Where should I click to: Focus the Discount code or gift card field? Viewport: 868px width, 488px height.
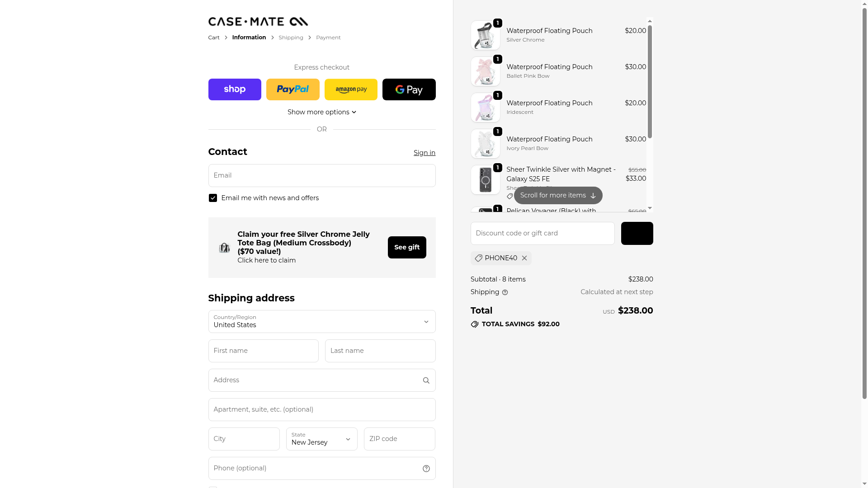[x=542, y=233]
